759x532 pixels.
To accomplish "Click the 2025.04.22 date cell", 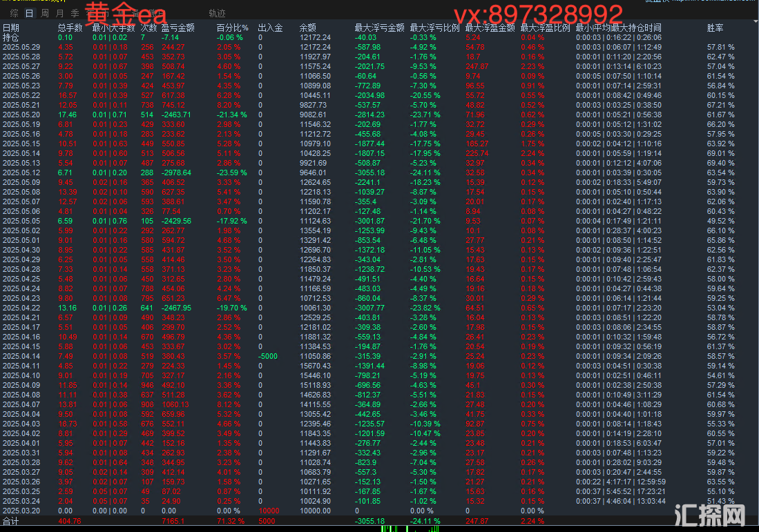I will [x=21, y=308].
